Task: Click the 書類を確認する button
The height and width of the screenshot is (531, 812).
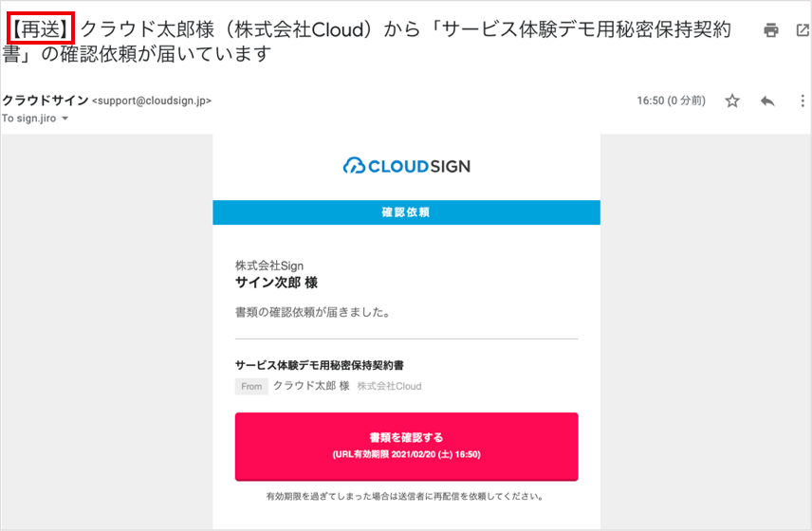Action: point(407,447)
